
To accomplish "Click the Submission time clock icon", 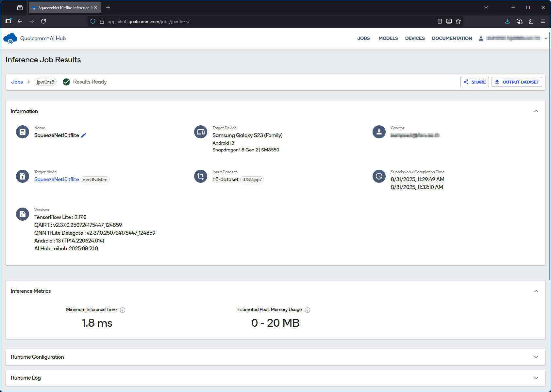I will pyautogui.click(x=379, y=176).
